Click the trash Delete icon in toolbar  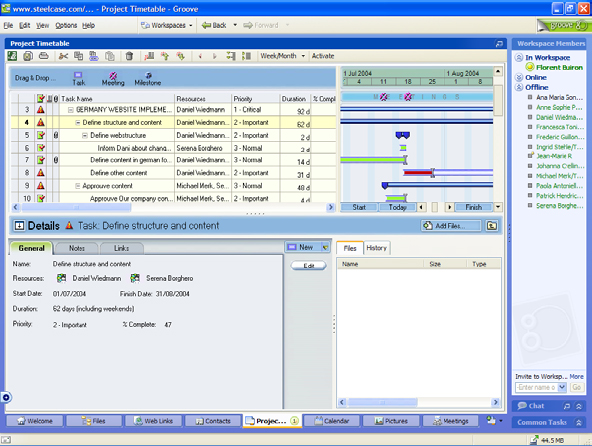(129, 56)
